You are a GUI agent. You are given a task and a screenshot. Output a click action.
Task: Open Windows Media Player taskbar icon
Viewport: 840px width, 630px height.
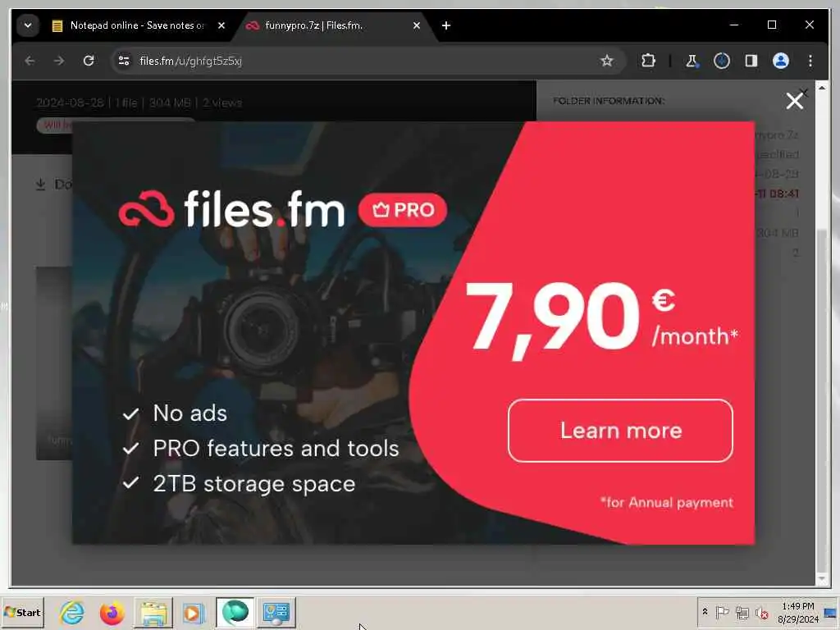(194, 613)
